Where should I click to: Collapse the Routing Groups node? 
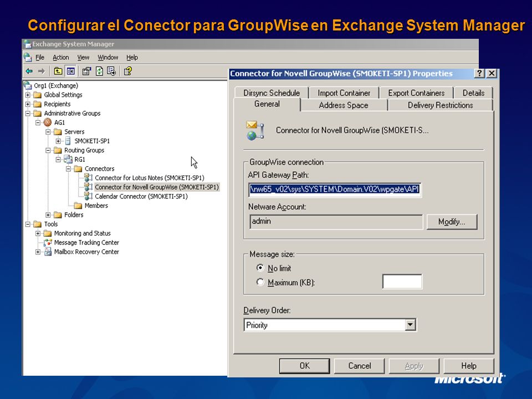point(48,150)
